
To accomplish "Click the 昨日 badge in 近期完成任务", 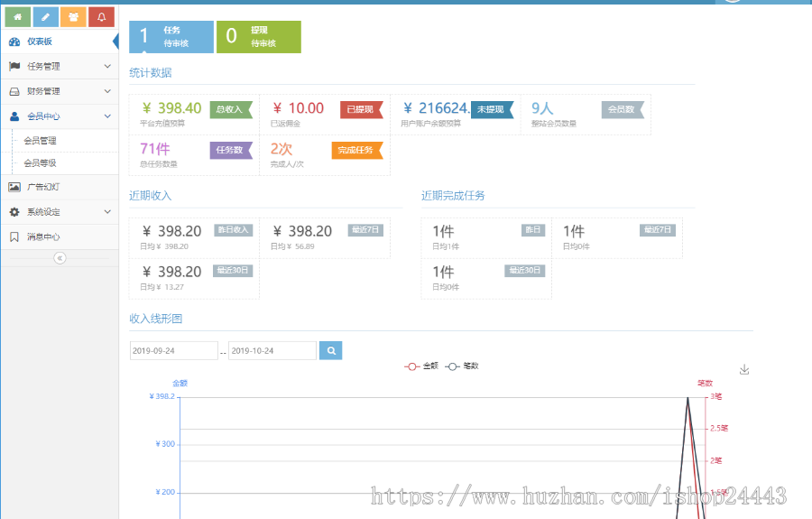I will coord(533,230).
